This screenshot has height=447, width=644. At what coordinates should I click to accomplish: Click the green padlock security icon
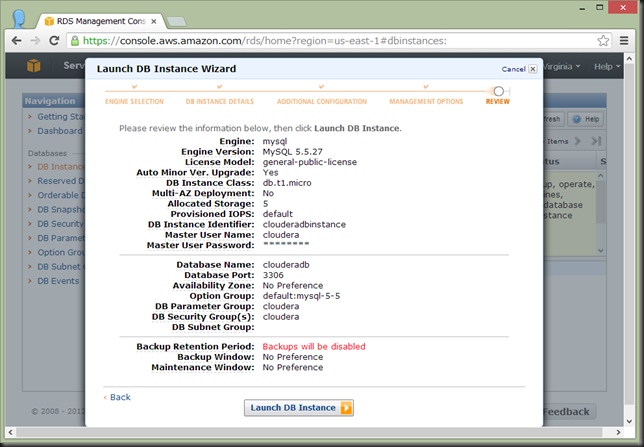[75, 41]
